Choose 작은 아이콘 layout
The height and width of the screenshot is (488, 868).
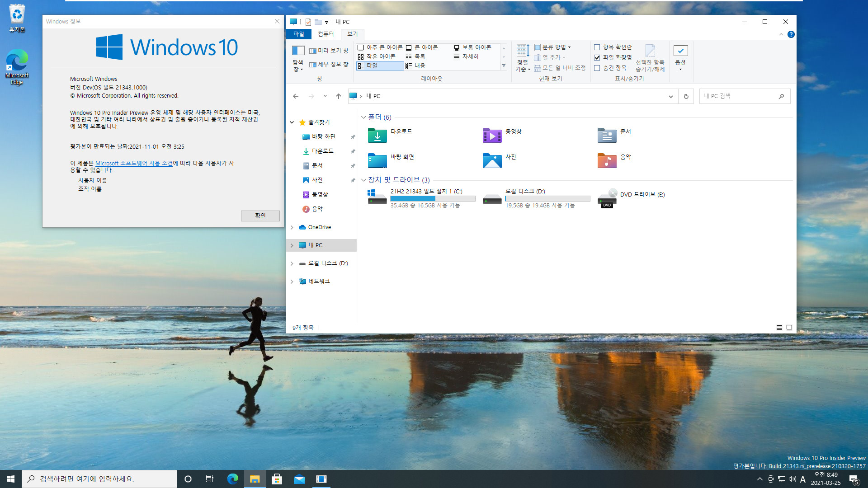[x=377, y=56]
